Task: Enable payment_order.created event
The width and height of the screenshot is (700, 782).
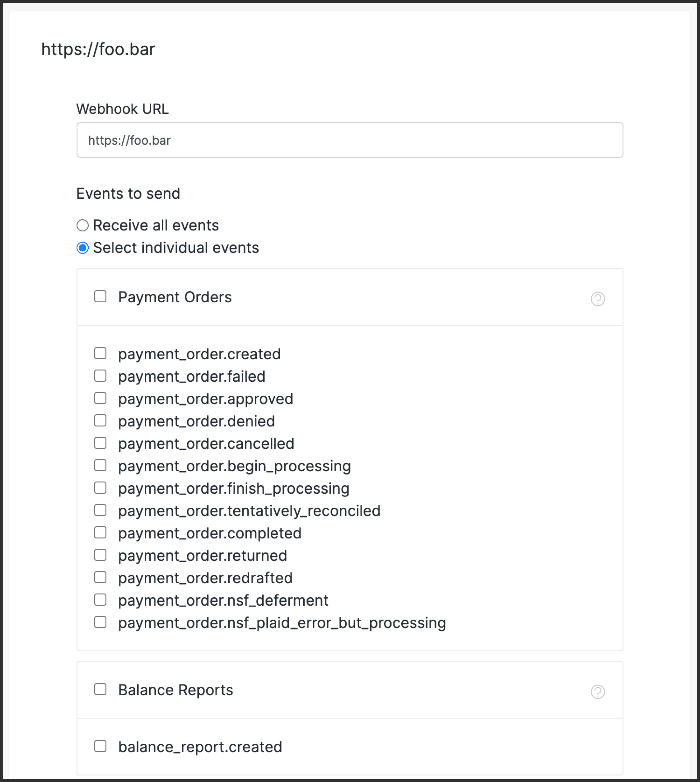Action: [100, 353]
